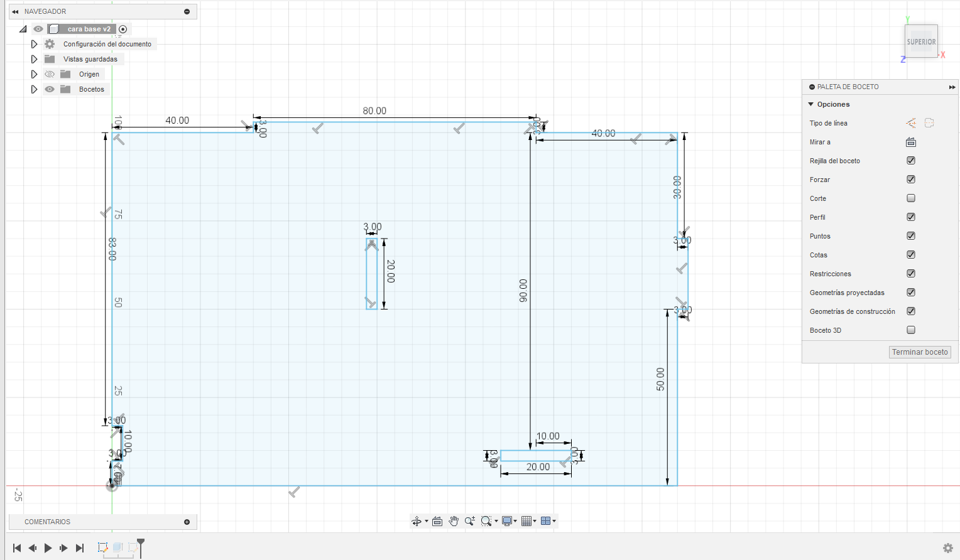
Task: Expand the Bocetos node
Action: point(35,89)
